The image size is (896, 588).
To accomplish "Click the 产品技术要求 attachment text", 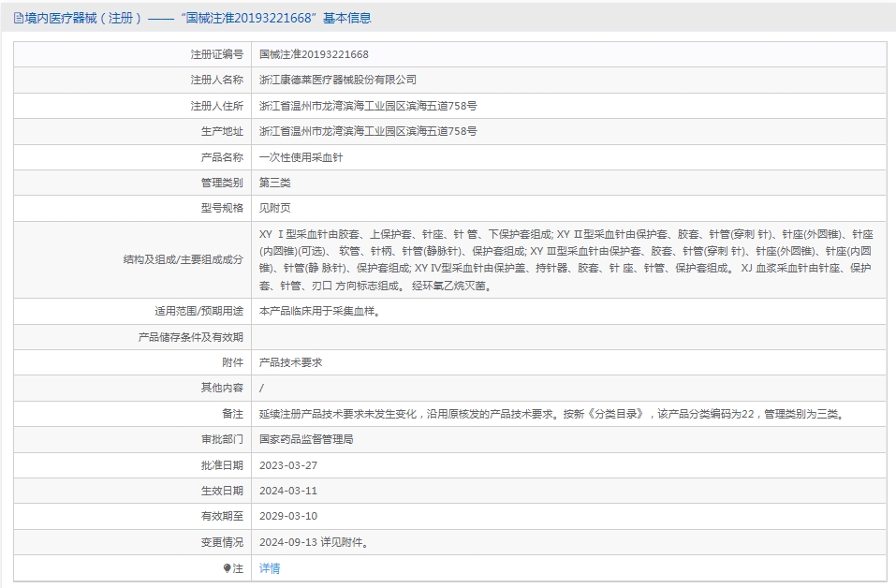I will click(291, 362).
